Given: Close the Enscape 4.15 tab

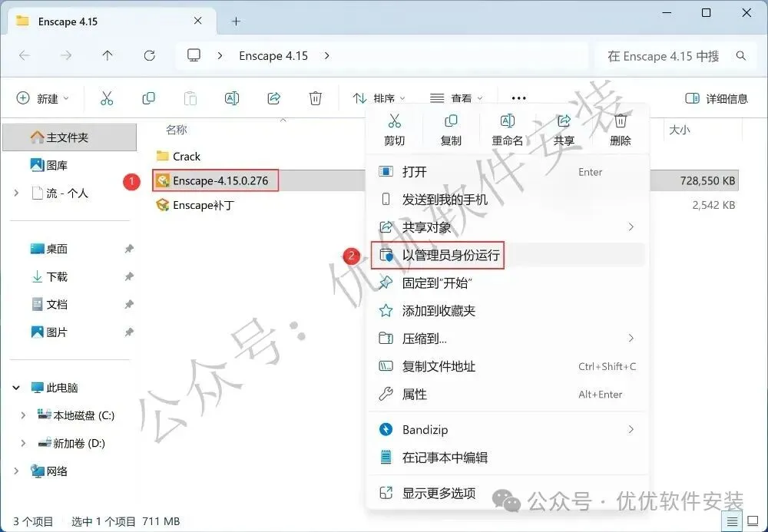Looking at the screenshot, I should coord(198,21).
